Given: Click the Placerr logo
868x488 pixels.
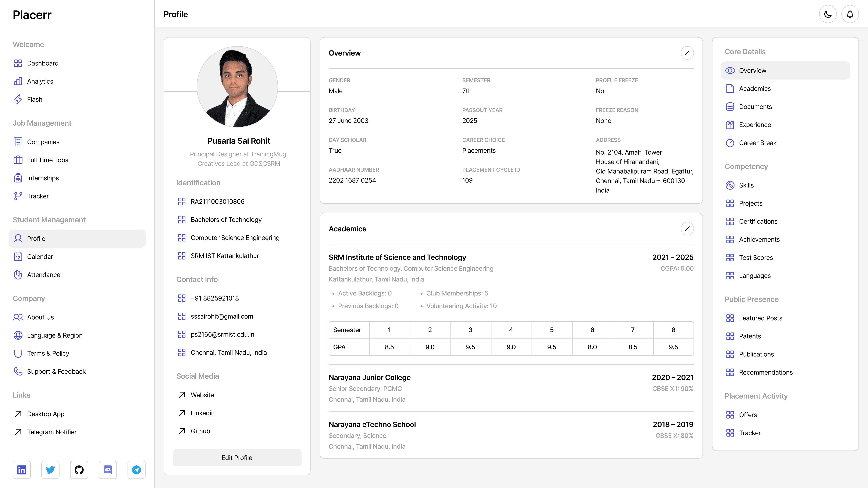Looking at the screenshot, I should 32,15.
